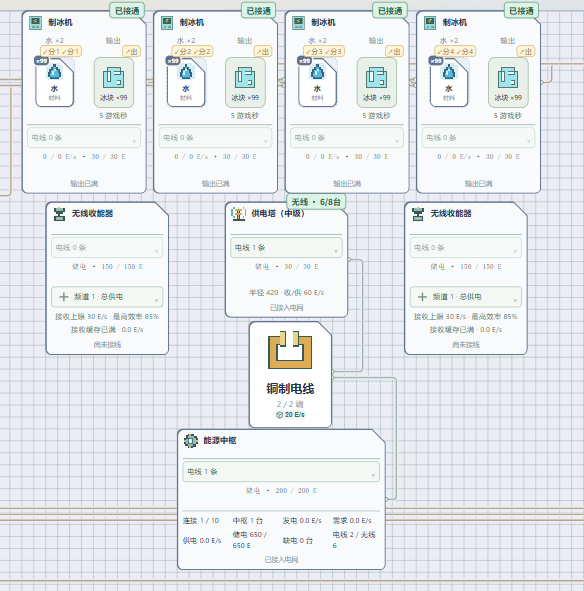Toggle the ↗出 output tag on the 分4 ice maker

526,51
